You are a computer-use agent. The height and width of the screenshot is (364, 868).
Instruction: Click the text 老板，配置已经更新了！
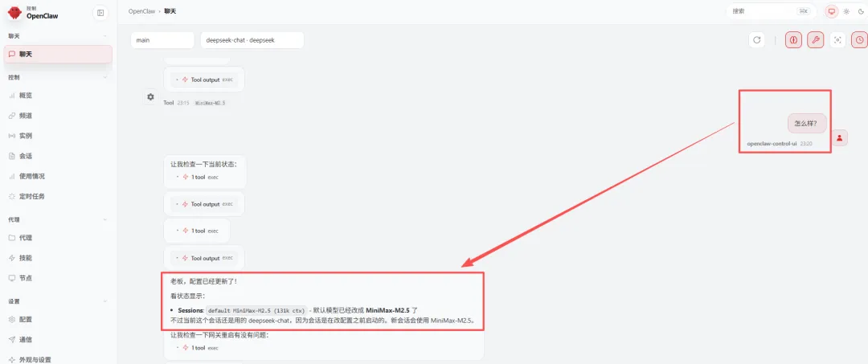click(204, 281)
